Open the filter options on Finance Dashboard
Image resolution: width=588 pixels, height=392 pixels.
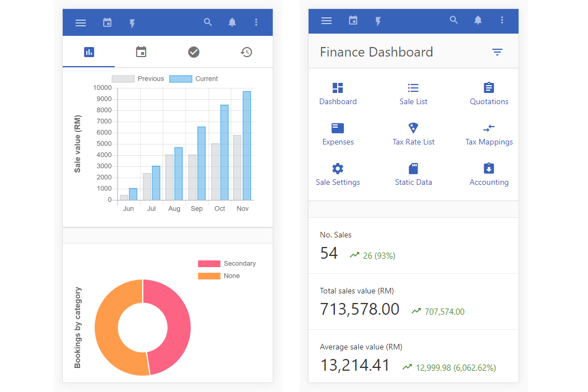(497, 52)
